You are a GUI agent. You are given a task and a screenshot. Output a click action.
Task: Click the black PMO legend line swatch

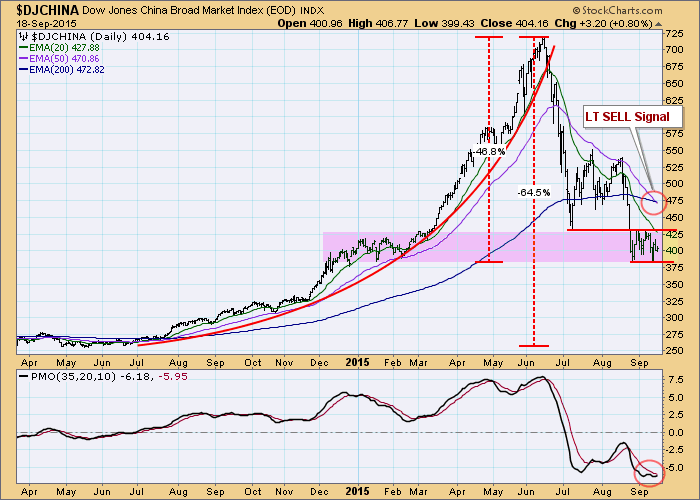point(23,376)
